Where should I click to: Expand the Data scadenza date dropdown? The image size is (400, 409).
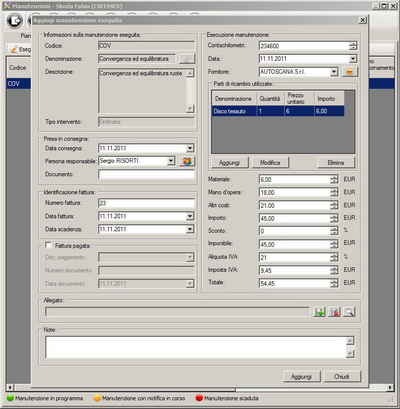coord(190,229)
